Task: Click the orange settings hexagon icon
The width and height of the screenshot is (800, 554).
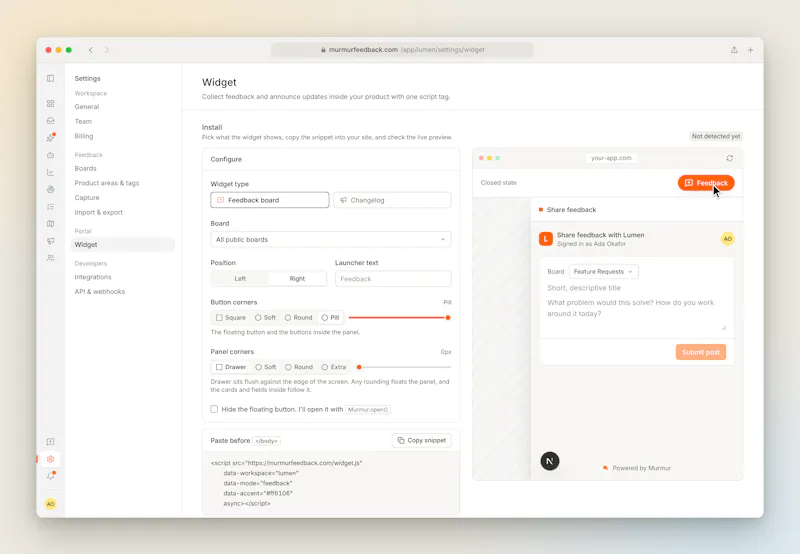Action: (51, 459)
